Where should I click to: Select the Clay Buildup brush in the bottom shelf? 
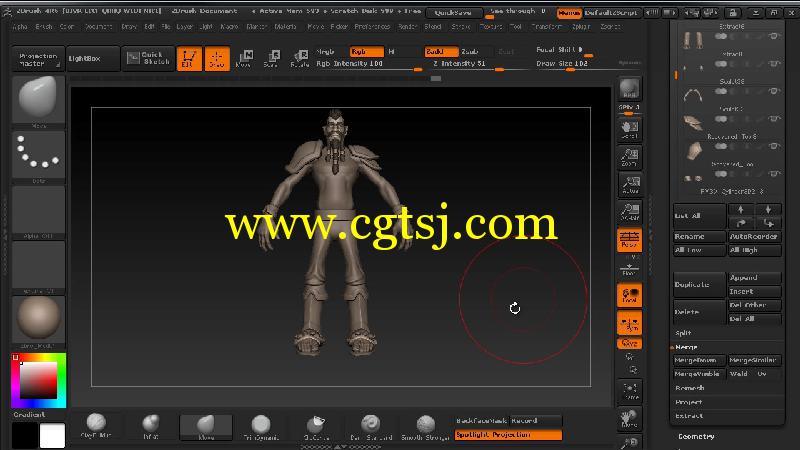[x=96, y=426]
